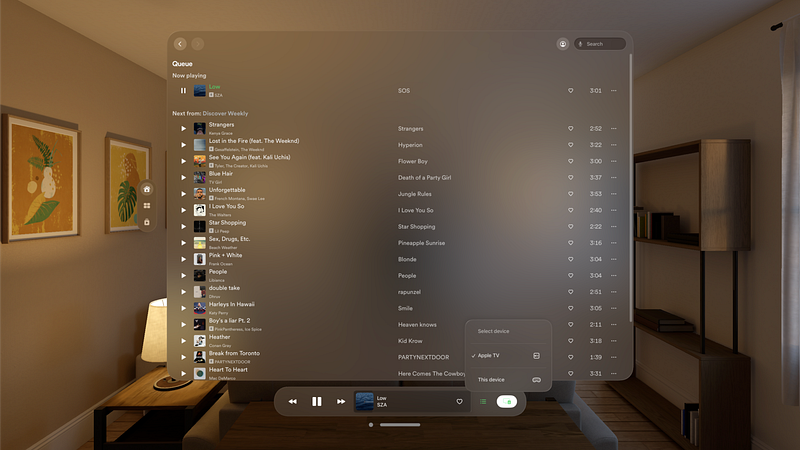Like the song Low in SOS row

point(570,90)
